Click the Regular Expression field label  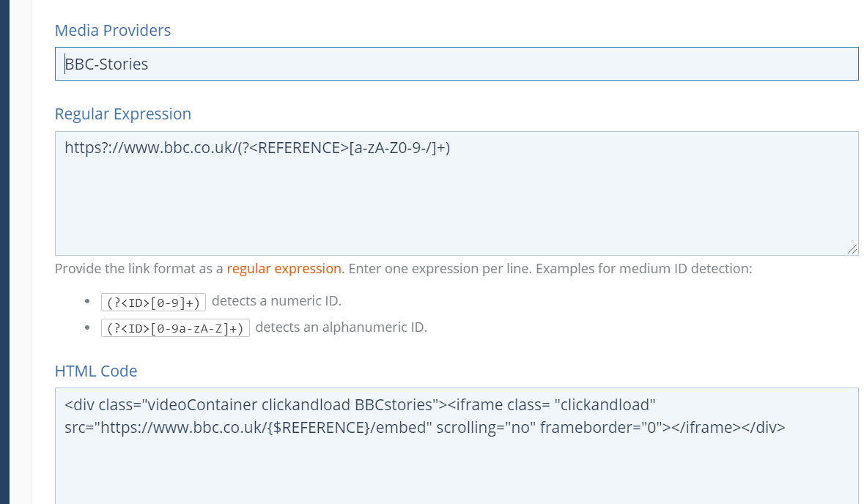pyautogui.click(x=123, y=114)
